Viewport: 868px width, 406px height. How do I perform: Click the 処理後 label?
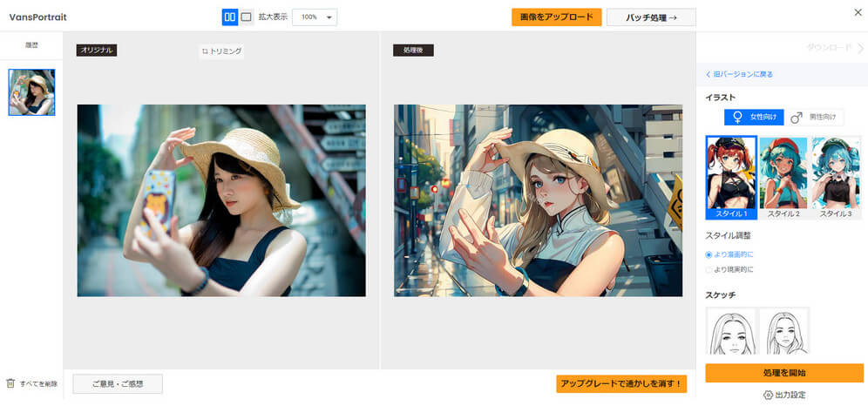point(413,51)
